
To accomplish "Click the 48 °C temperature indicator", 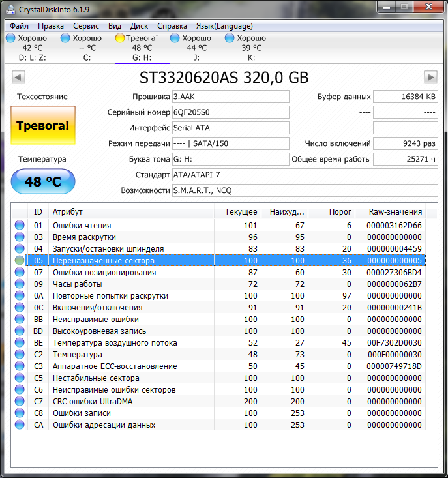I will pos(43,181).
